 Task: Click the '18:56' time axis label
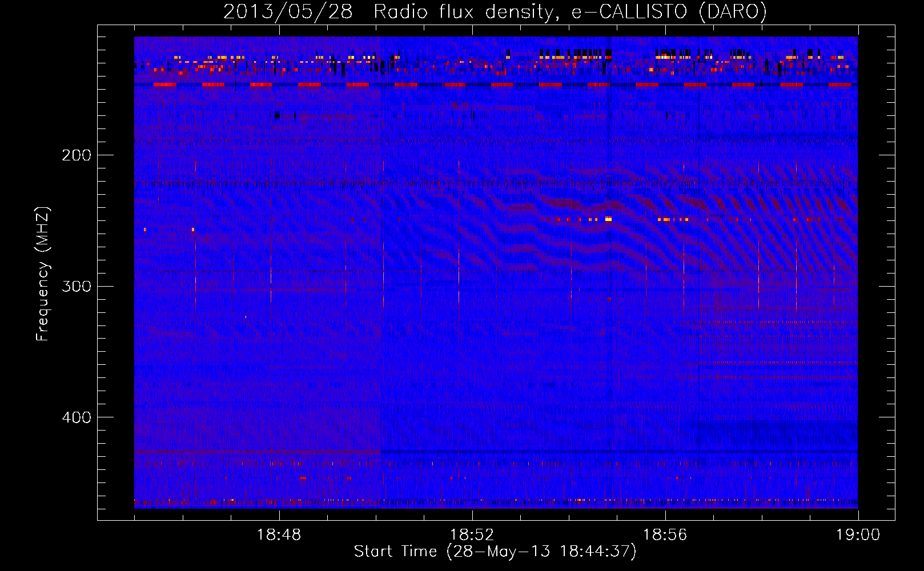click(665, 535)
